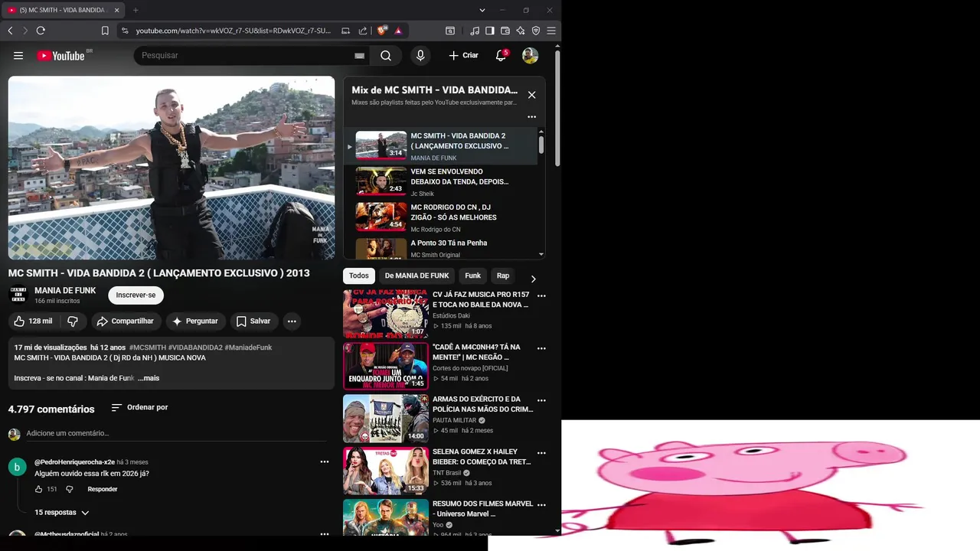Screen dimensions: 980x551
Task: Select De MANIA DE FUNK chip
Action: [x=416, y=275]
